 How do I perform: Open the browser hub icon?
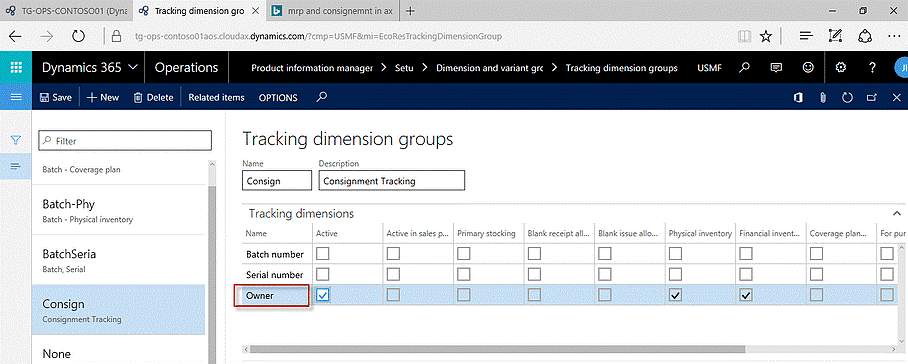[806, 36]
